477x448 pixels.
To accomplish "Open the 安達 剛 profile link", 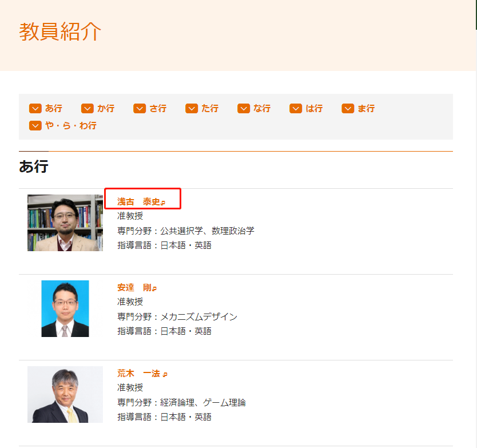I will (134, 288).
